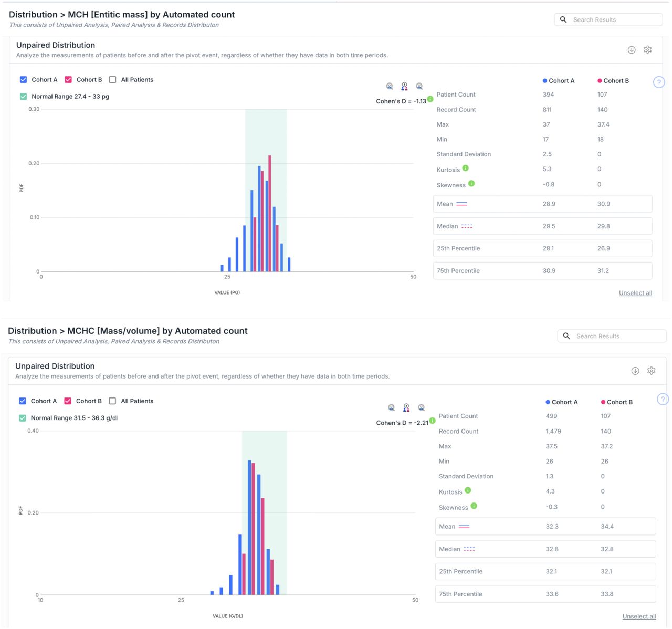This screenshot has height=629, width=672.
Task: Click the last patient magnifier icon above the MCHC chart
Action: (x=421, y=408)
